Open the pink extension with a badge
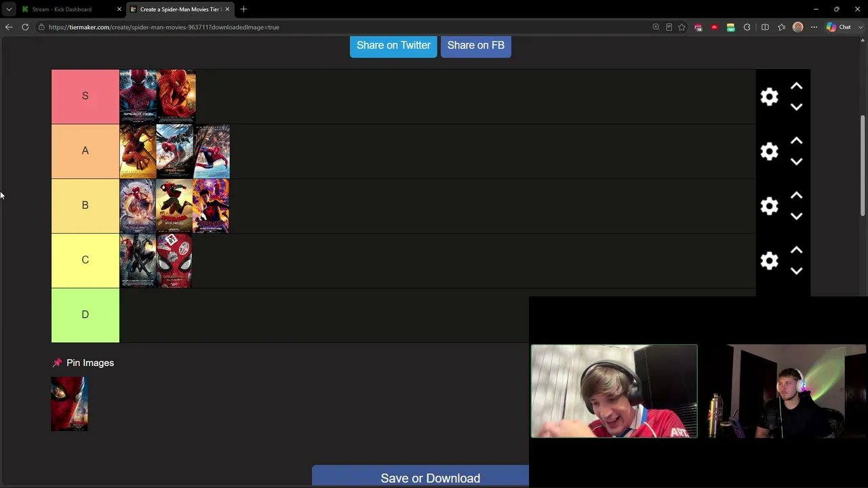 point(698,27)
